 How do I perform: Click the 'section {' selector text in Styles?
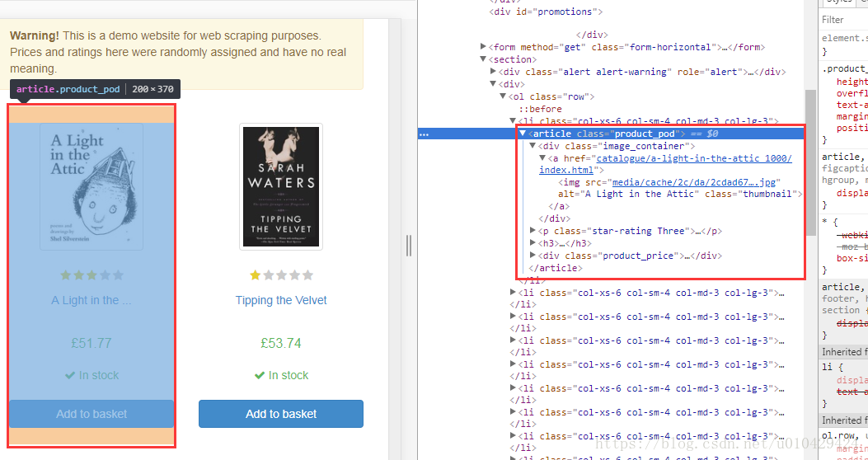(x=844, y=311)
